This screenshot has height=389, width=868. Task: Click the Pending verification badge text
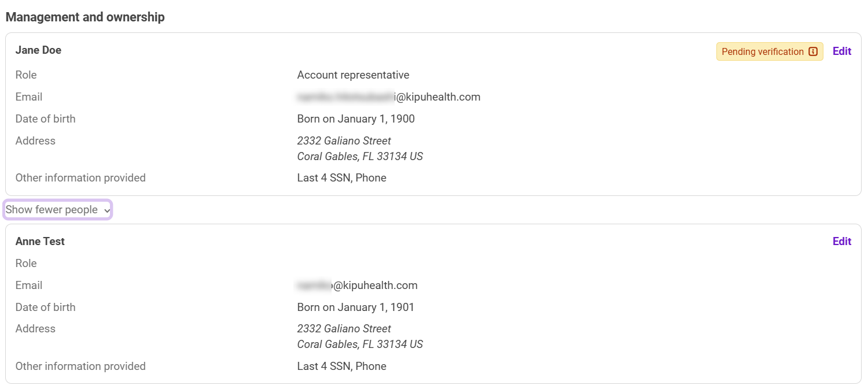762,51
